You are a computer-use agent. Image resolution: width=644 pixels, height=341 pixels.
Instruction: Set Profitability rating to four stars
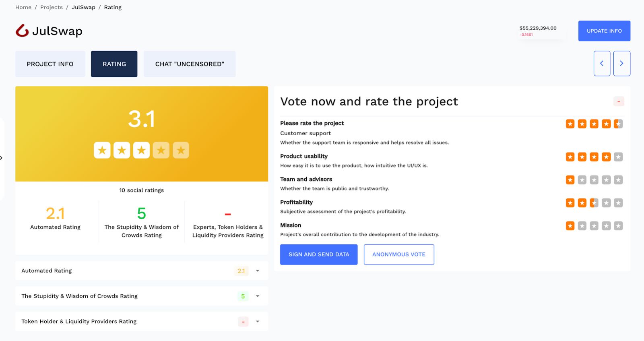[606, 203]
